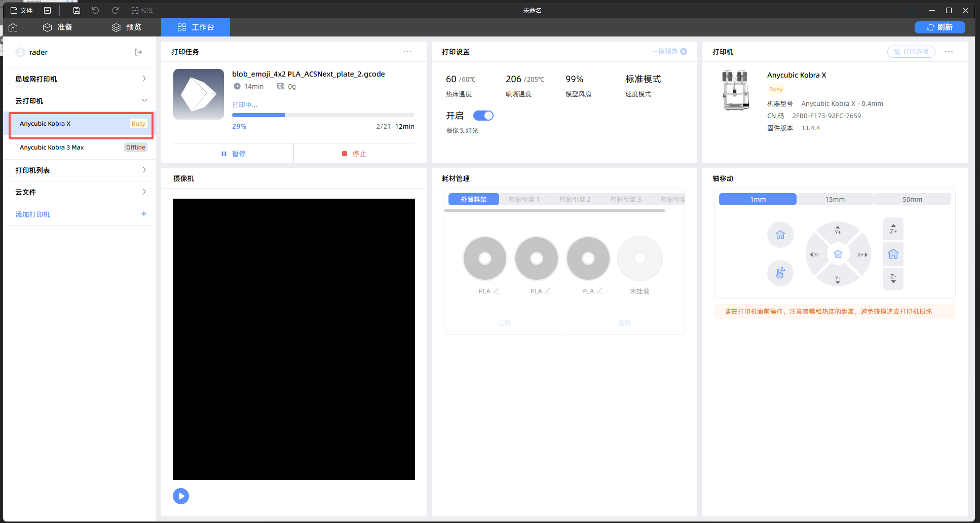
Task: Click the 进料 feed filament button
Action: coord(504,323)
